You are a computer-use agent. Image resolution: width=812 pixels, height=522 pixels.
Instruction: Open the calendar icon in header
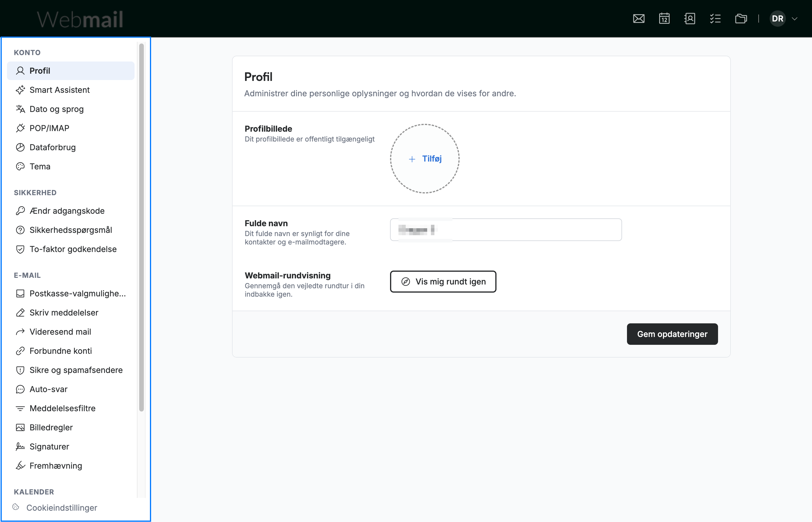pyautogui.click(x=664, y=19)
